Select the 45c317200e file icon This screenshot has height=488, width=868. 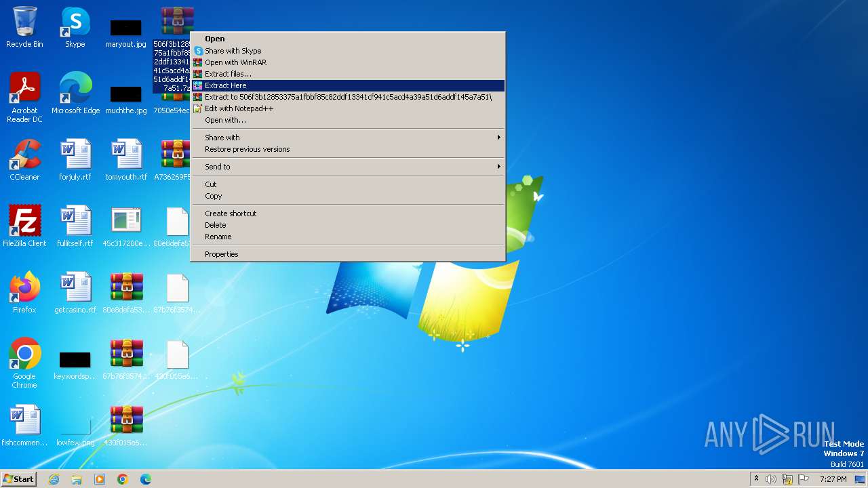click(x=125, y=226)
